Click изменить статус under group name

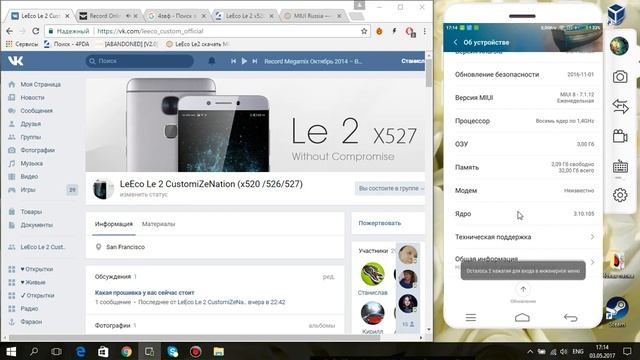pyautogui.click(x=144, y=195)
